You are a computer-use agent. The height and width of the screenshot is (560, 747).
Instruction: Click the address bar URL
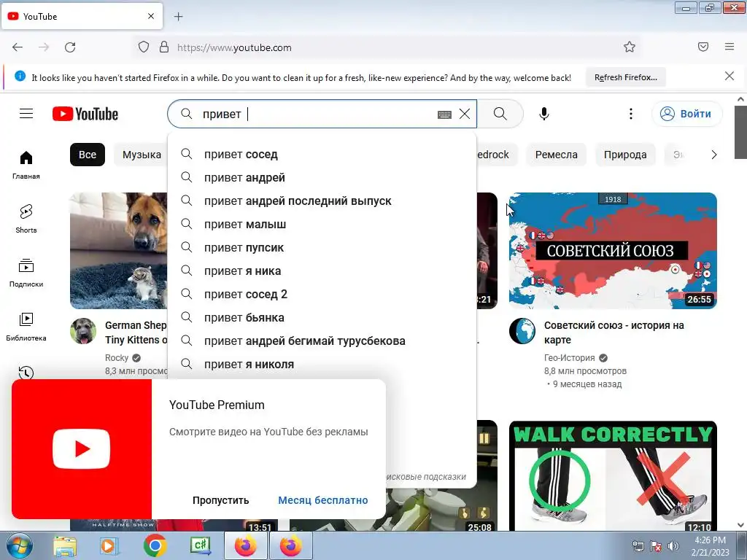click(x=234, y=47)
